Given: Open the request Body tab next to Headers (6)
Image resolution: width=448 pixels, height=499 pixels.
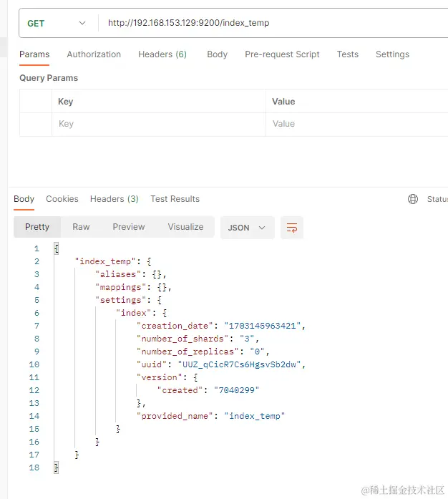Looking at the screenshot, I should coord(217,54).
